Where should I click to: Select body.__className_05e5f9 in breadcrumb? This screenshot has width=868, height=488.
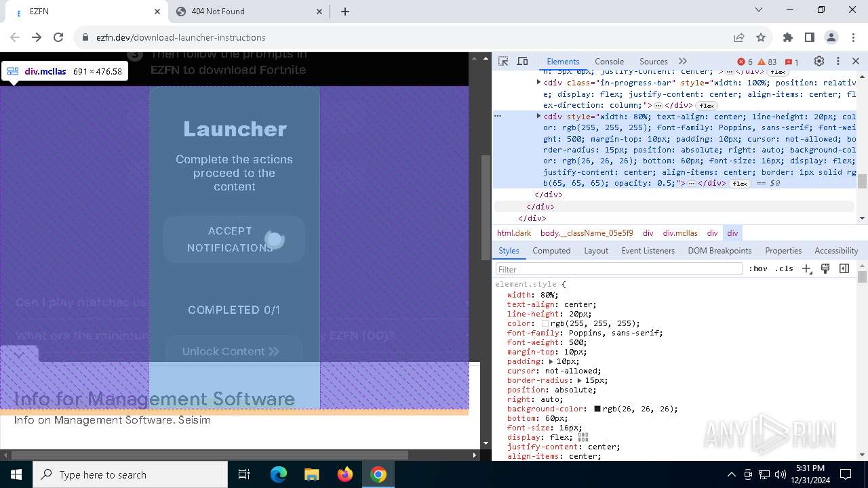(x=587, y=232)
